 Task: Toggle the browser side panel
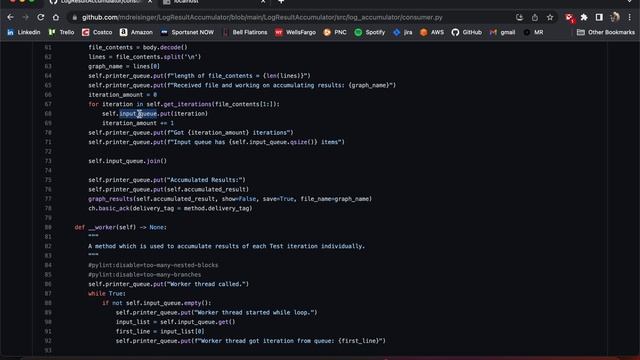click(x=599, y=17)
